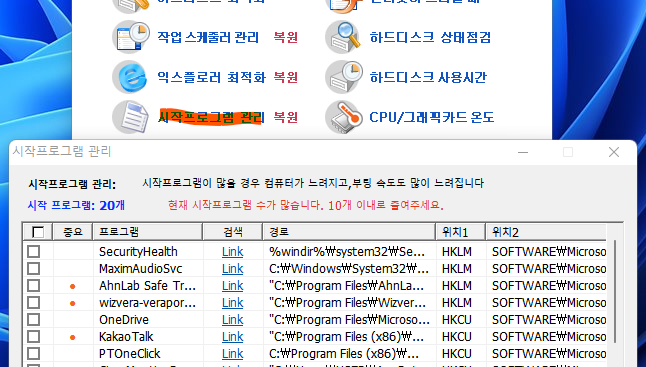Check the OneDrive row checkbox
Viewport: 646px width, 367px height.
pos(34,320)
